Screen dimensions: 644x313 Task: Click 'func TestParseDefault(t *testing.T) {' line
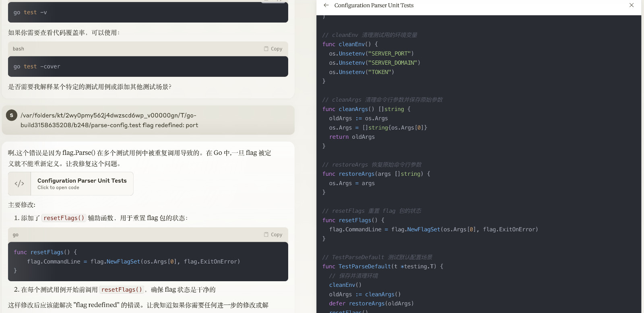click(x=382, y=266)
